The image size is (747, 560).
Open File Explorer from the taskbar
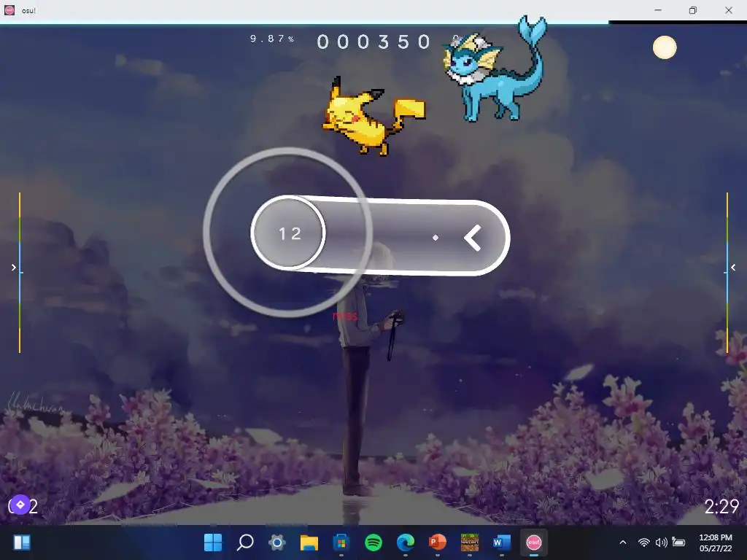pyautogui.click(x=309, y=542)
